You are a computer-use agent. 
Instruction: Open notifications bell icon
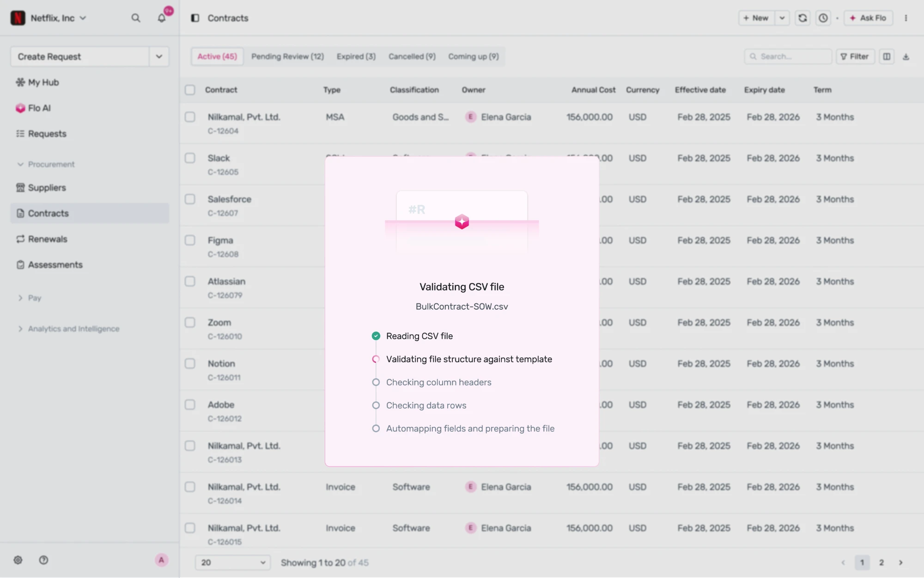[162, 18]
